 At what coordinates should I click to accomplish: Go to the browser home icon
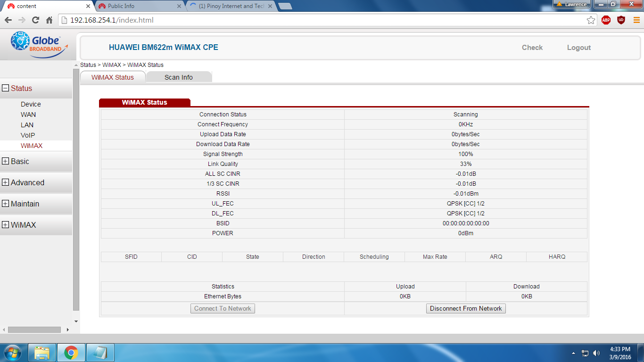[49, 20]
